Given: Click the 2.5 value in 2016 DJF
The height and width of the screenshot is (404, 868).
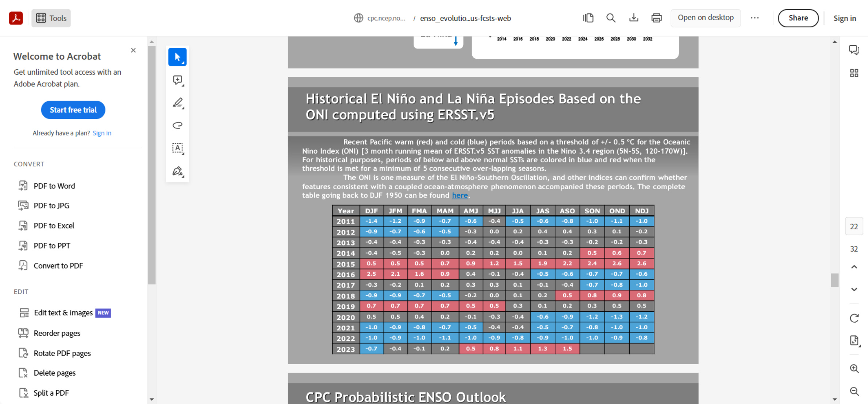Looking at the screenshot, I should point(371,274).
